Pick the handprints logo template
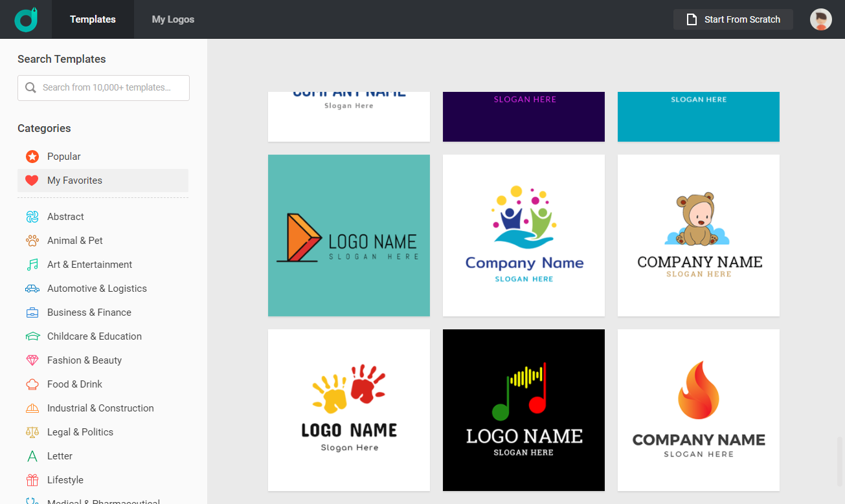This screenshot has width=845, height=504. coord(349,410)
